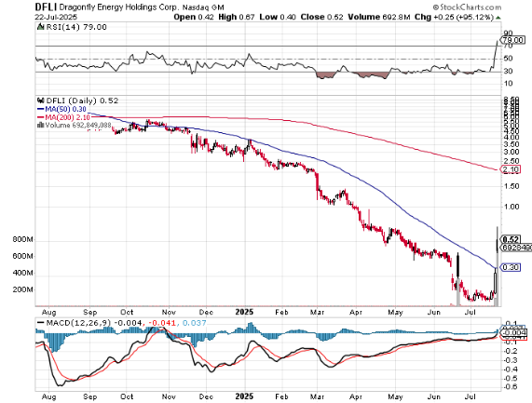Click the Mar label below the price panel
532x403 pixels.
click(317, 312)
